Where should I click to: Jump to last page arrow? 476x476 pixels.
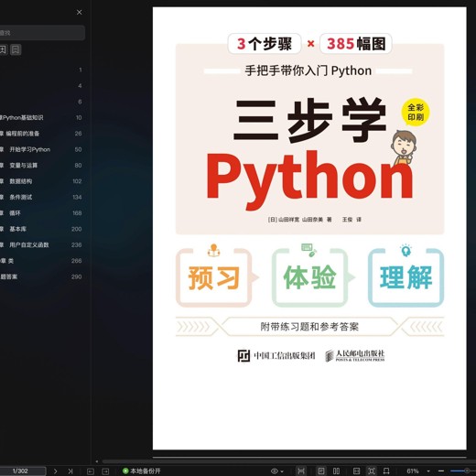70,471
